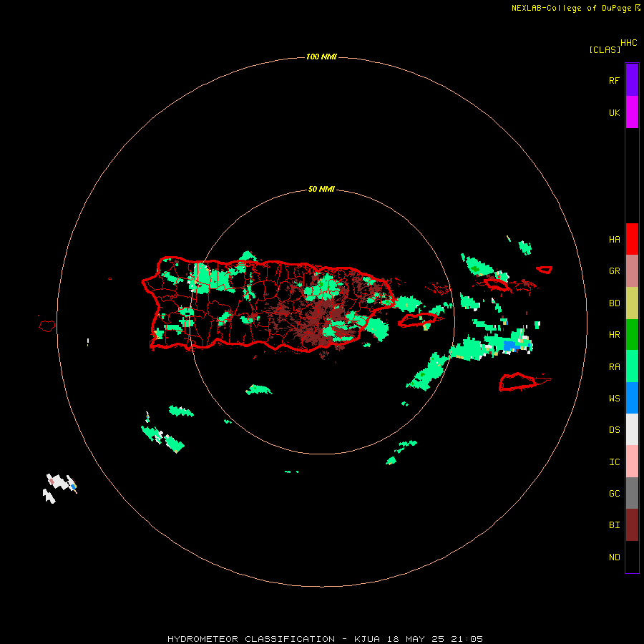
Task: Click the GC legend label
Action: tap(614, 494)
